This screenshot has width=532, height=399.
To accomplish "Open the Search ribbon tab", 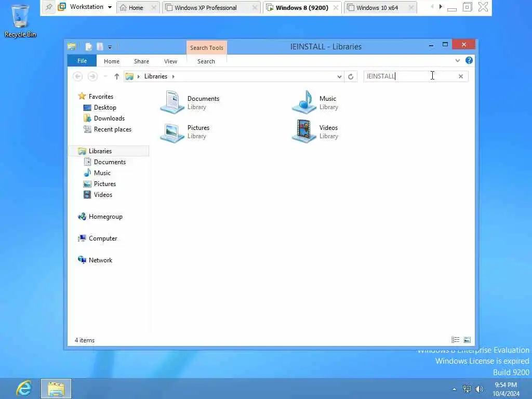I will coord(206,61).
